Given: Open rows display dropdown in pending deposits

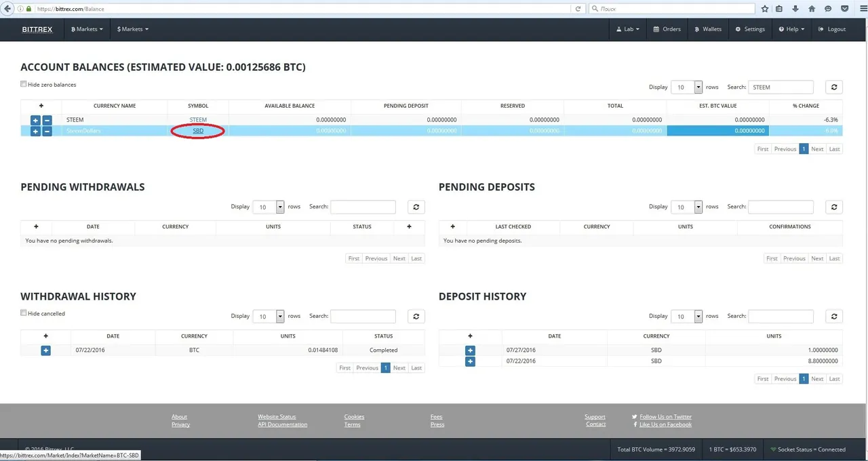Looking at the screenshot, I should (687, 207).
